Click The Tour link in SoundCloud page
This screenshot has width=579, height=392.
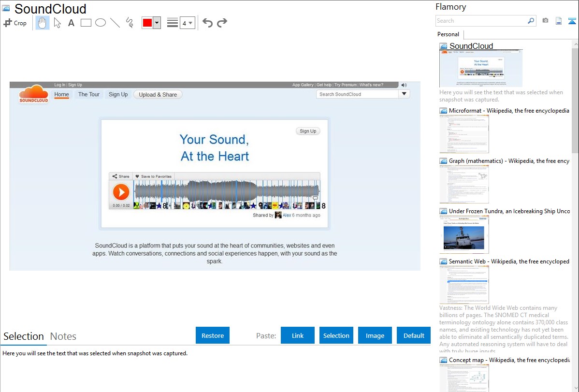88,94
